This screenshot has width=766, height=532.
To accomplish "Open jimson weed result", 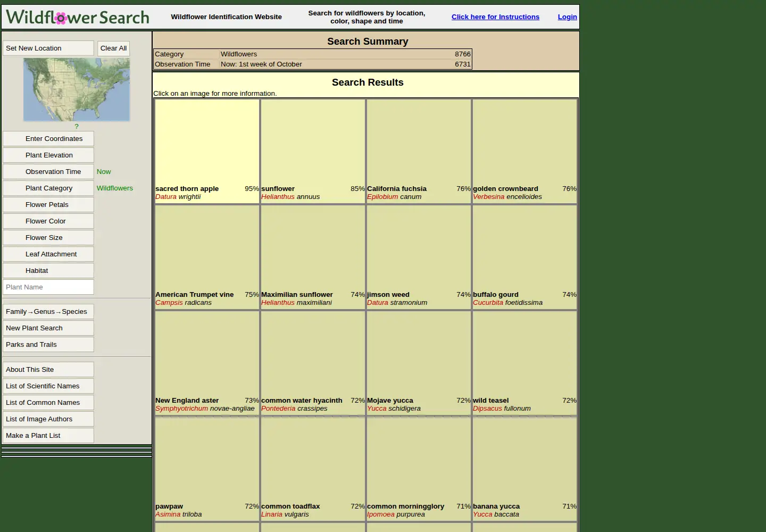I will point(419,257).
